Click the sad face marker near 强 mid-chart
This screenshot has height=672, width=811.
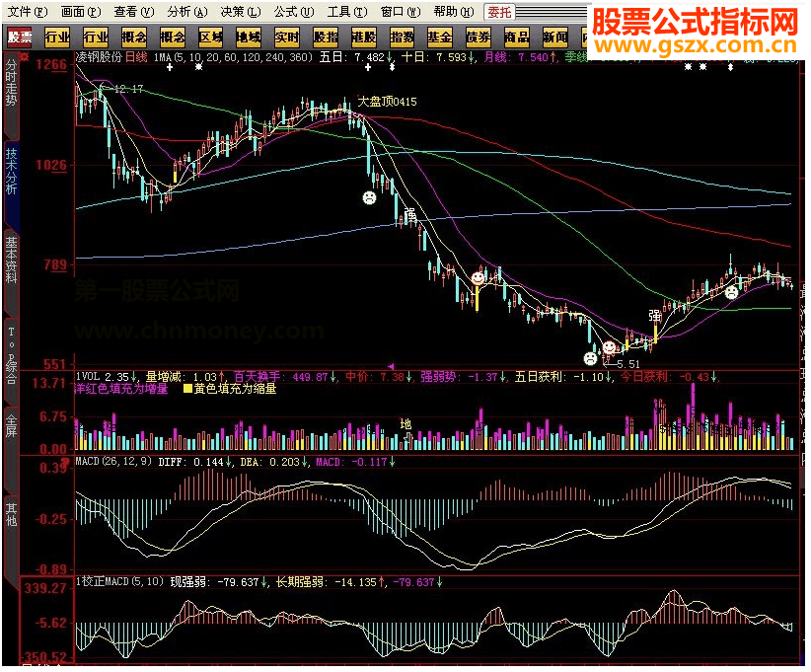369,197
